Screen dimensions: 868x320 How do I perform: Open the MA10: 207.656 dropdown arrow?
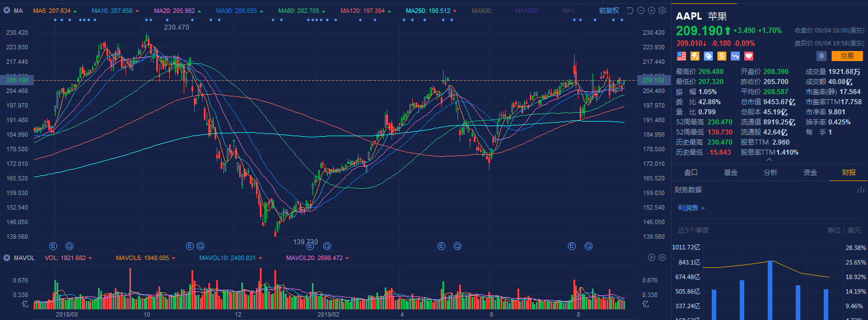137,11
